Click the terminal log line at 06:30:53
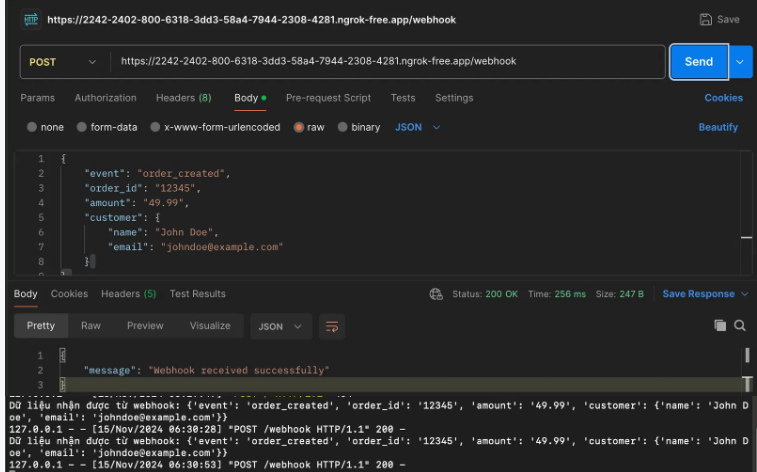757x472 pixels. 208,465
